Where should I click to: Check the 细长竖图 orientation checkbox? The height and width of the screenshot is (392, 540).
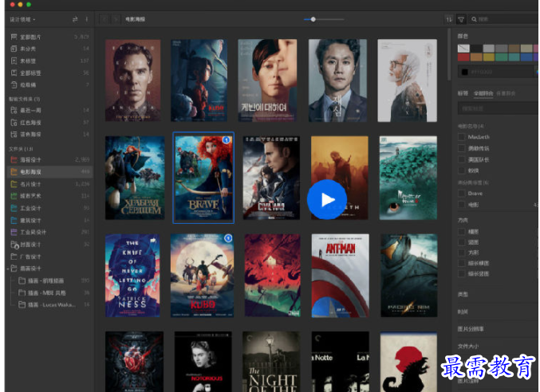[462, 274]
